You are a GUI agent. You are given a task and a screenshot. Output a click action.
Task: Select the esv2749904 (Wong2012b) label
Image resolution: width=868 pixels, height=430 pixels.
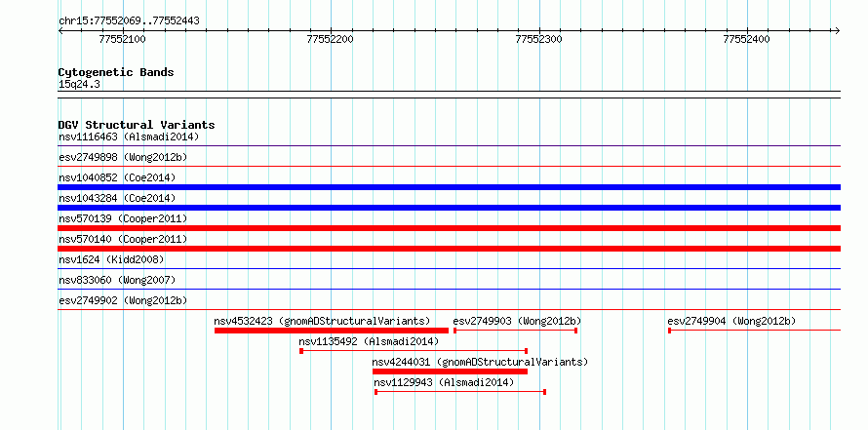point(731,321)
